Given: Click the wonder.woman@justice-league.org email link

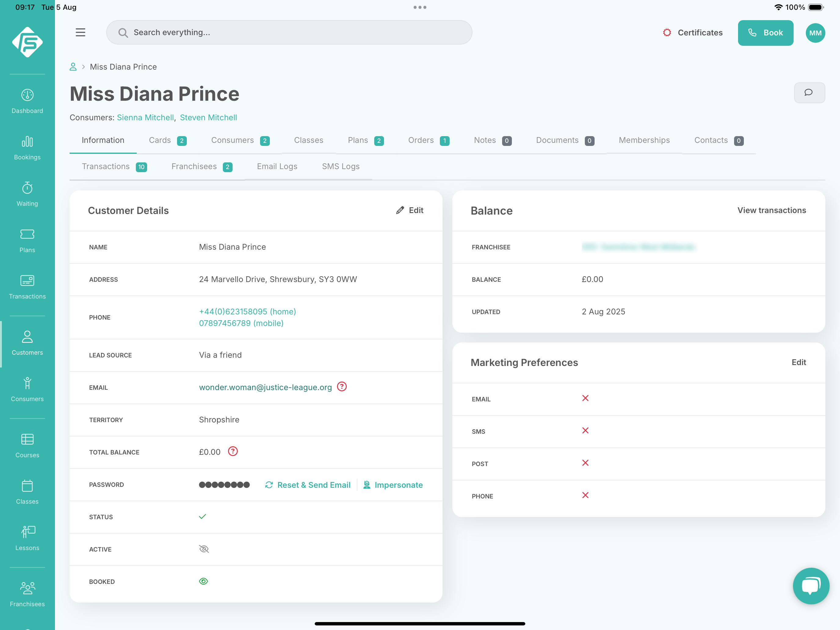Looking at the screenshot, I should coord(266,387).
